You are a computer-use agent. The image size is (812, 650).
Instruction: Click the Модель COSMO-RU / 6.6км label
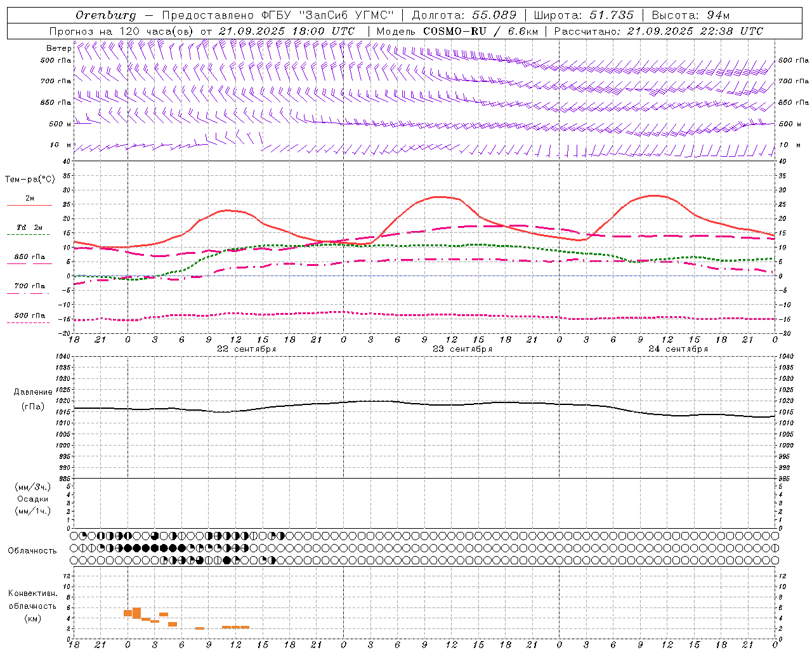click(457, 31)
